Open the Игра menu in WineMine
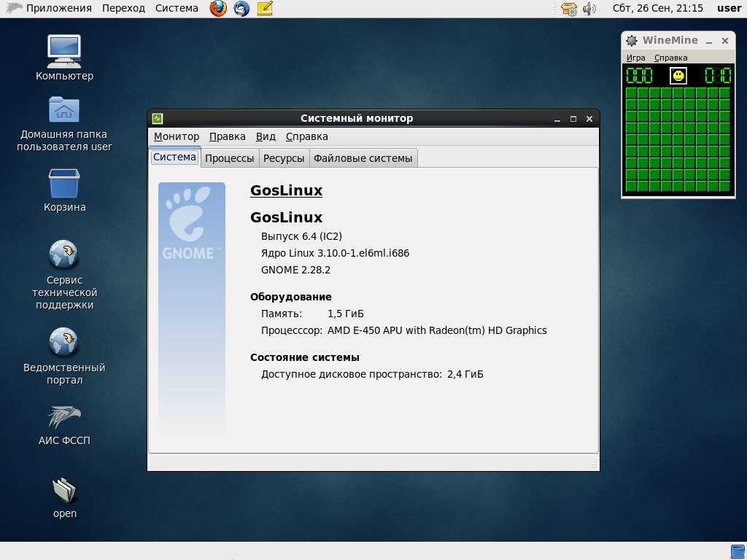The height and width of the screenshot is (560, 747). point(635,58)
